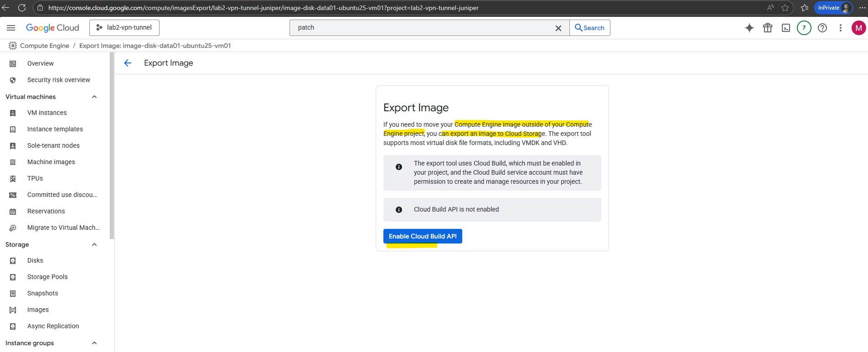Open the Gemini AI assistant sparkle icon
868x352 pixels.
[x=749, y=28]
